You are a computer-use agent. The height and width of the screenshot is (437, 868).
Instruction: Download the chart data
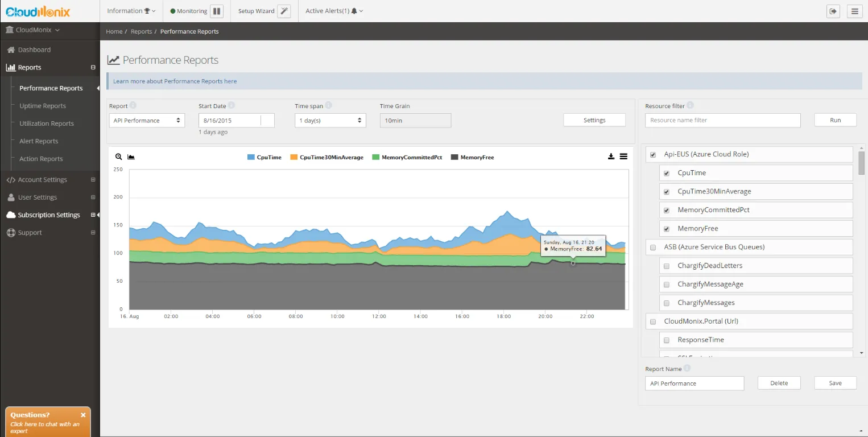pos(611,156)
